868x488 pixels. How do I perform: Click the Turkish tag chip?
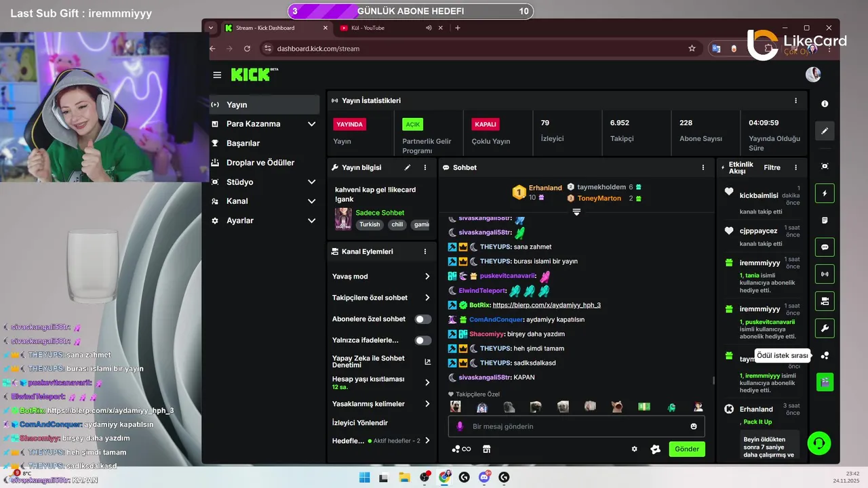click(x=370, y=224)
